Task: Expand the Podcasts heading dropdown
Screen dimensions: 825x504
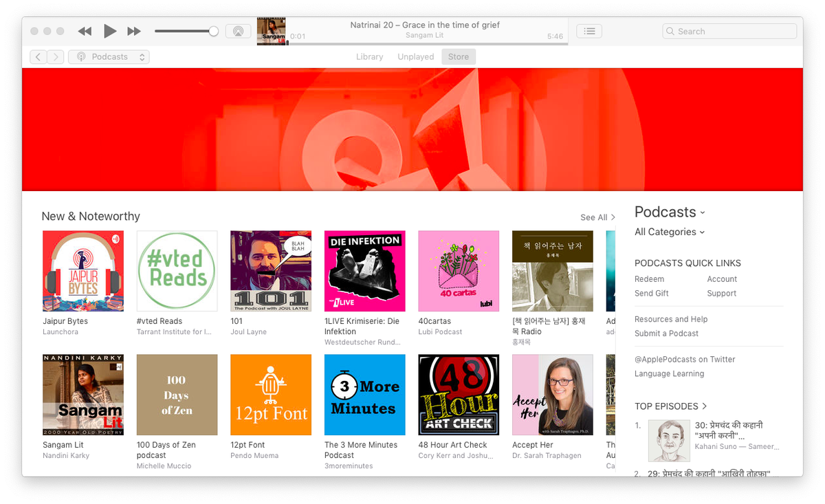Action: 670,212
